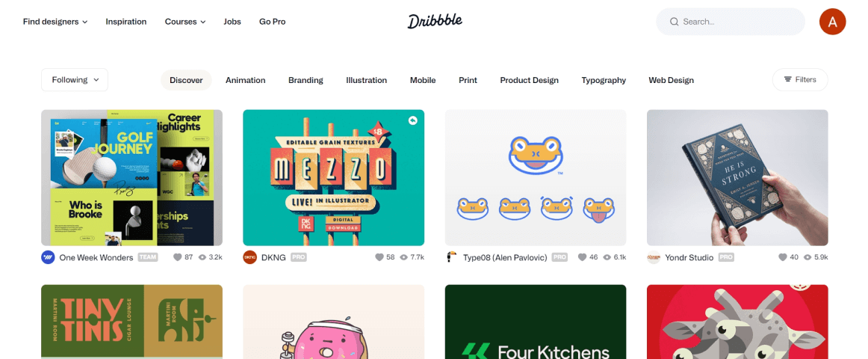Open the frog logo shot thumbnail
The image size is (868, 359).
pos(536,177)
